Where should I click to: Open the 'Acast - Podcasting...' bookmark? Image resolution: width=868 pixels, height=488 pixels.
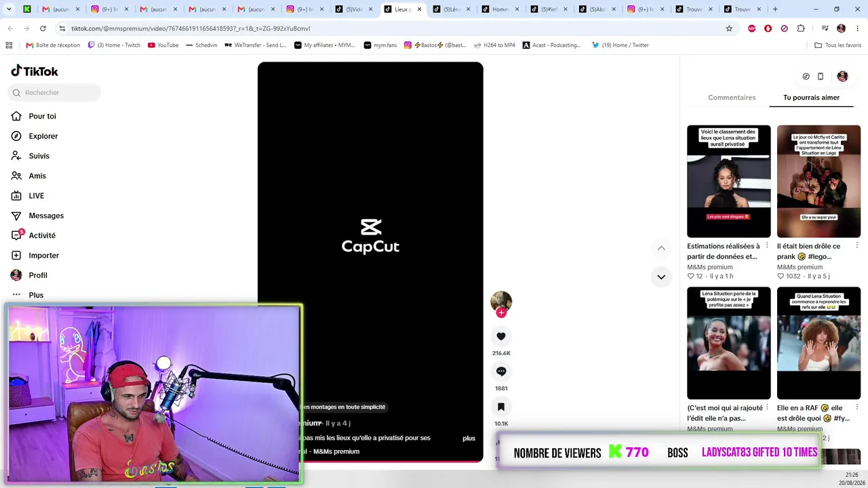click(551, 45)
